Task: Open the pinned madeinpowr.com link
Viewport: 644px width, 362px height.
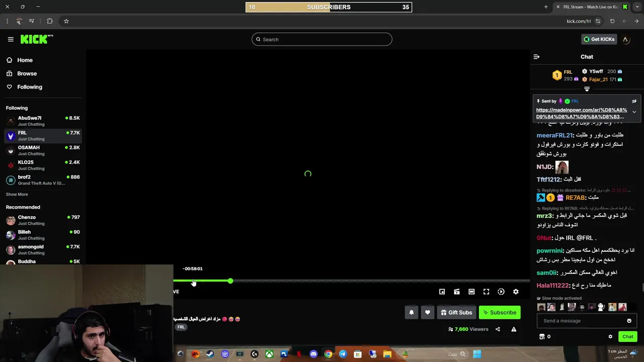Action: pos(581,113)
